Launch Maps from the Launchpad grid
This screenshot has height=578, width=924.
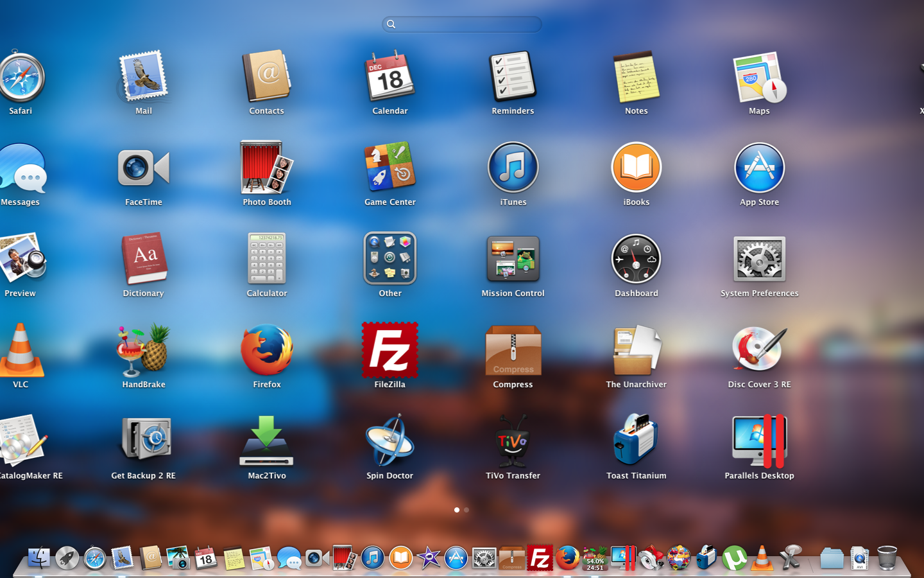pyautogui.click(x=759, y=77)
